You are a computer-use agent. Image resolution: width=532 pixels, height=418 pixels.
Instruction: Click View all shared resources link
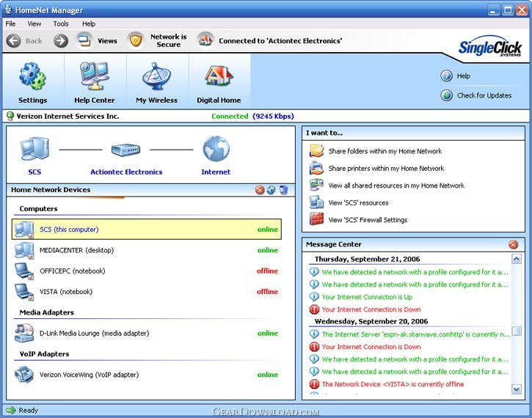click(x=396, y=186)
